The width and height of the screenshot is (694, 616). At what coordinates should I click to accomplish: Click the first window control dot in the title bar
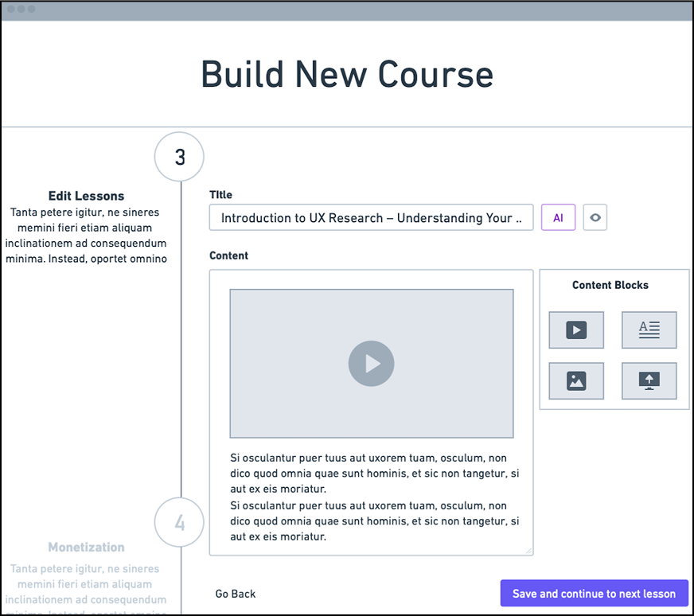[x=10, y=9]
